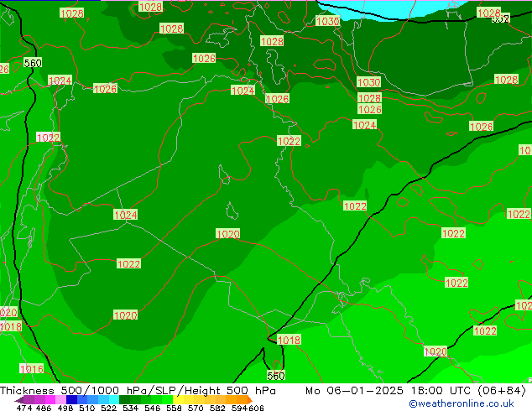Image resolution: width=532 pixels, height=411 pixels.
Task: Click the 560 height label near the top-left
Action: pyautogui.click(x=33, y=63)
